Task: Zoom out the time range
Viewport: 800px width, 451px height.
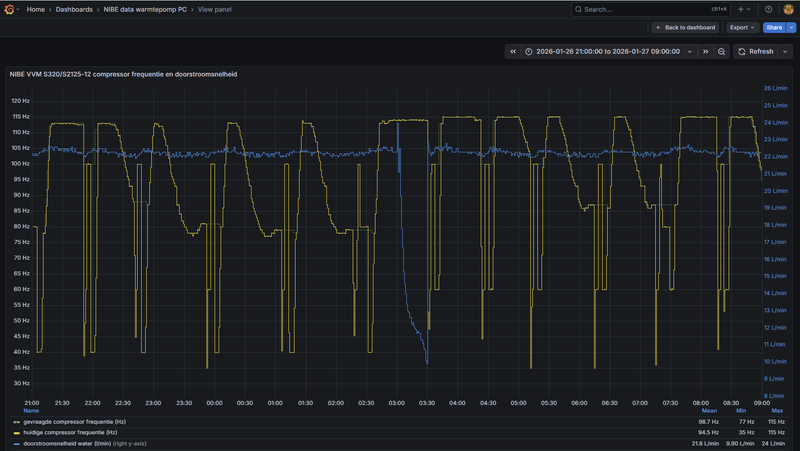Action: coord(721,52)
